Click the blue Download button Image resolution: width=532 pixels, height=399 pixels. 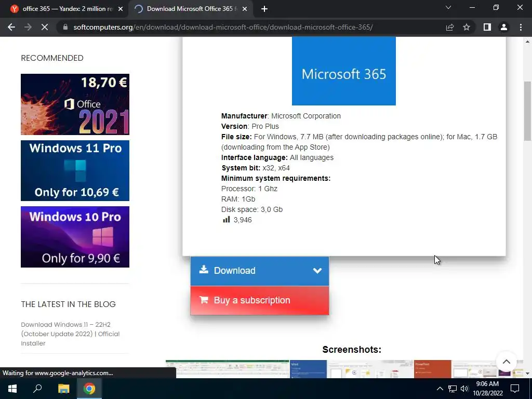(260, 271)
